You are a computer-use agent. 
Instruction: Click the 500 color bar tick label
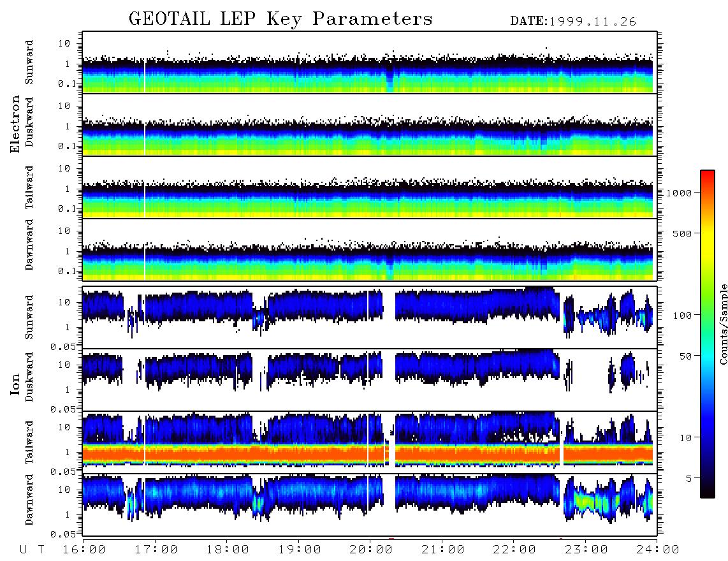(682, 233)
